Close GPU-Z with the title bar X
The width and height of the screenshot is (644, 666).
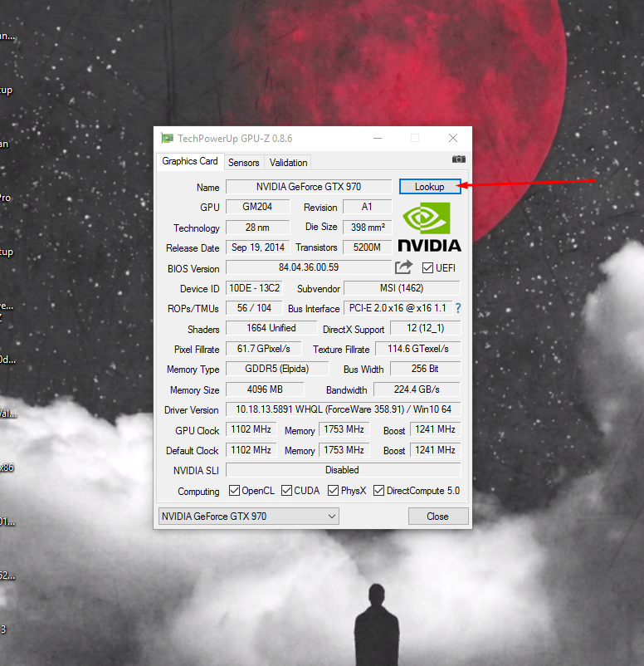click(453, 138)
